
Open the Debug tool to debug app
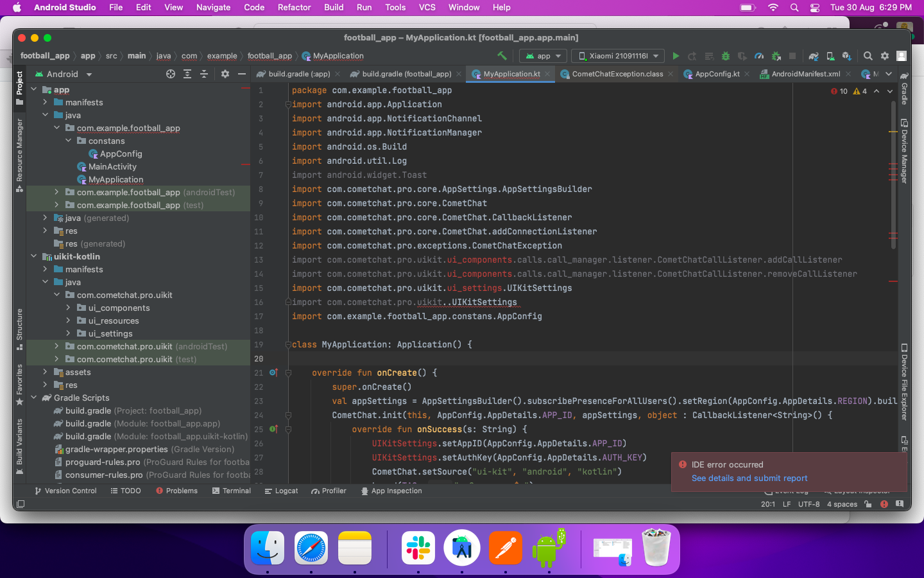726,56
